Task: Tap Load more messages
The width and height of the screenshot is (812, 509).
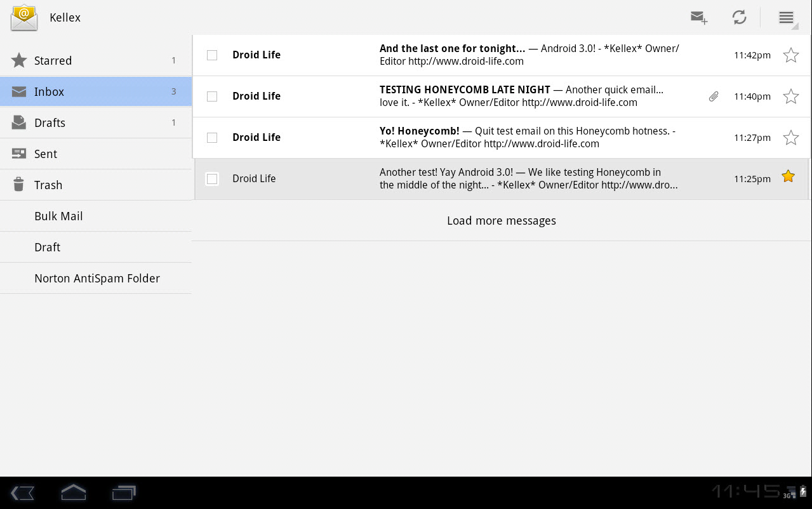Action: (x=501, y=221)
